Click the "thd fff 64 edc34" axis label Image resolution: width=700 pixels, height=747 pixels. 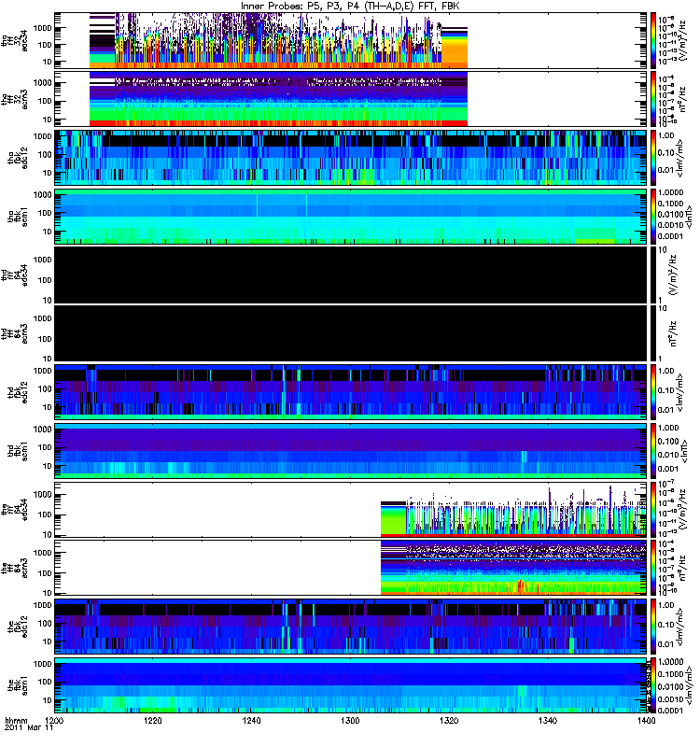(x=14, y=275)
